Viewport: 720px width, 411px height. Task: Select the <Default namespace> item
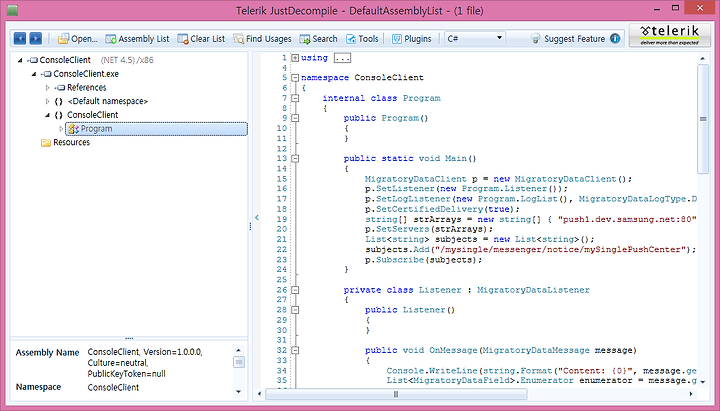[107, 101]
